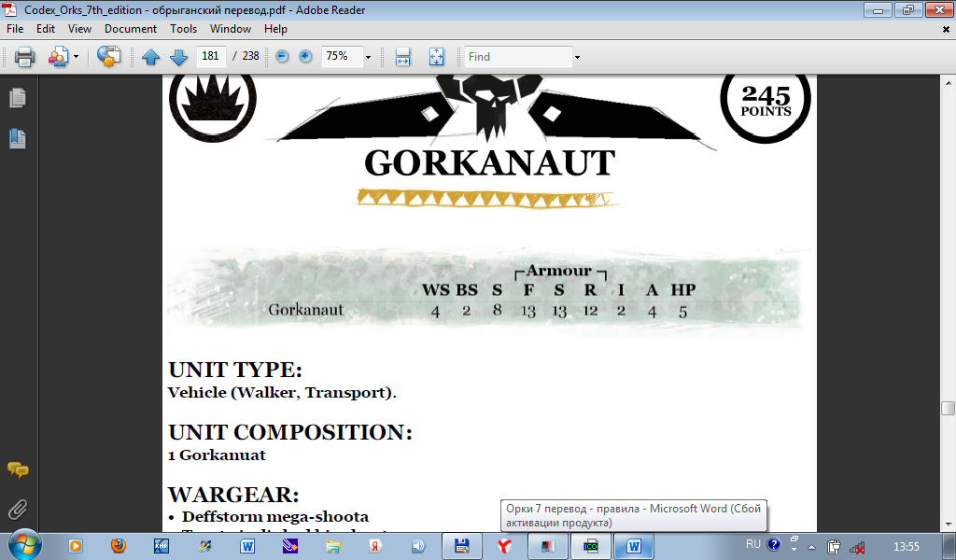Open the first Word icon on taskbar
Image resolution: width=956 pixels, height=560 pixels.
(246, 546)
